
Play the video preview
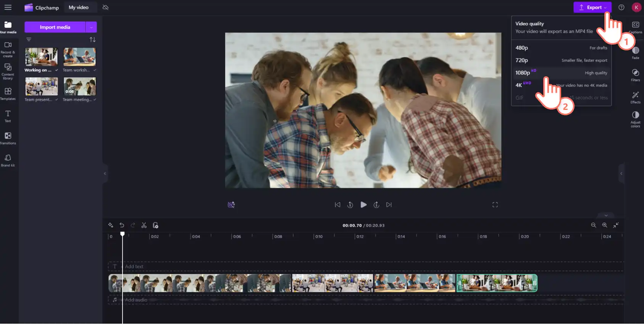point(363,205)
